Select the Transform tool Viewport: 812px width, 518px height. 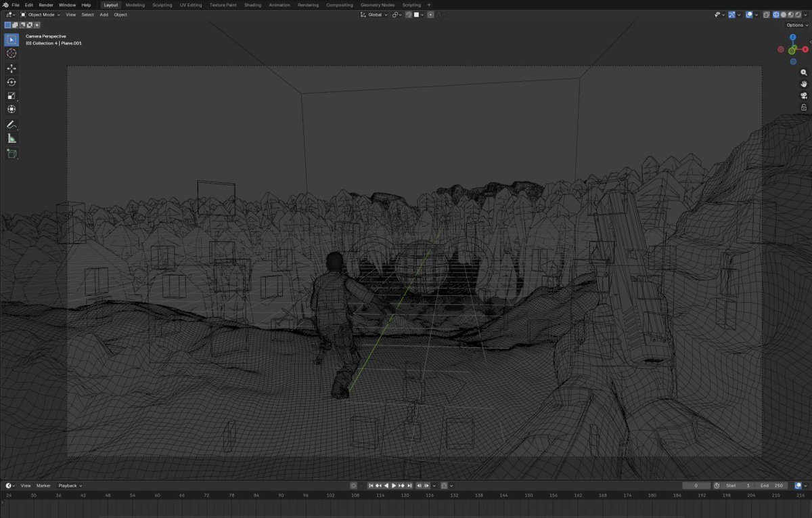coord(12,109)
